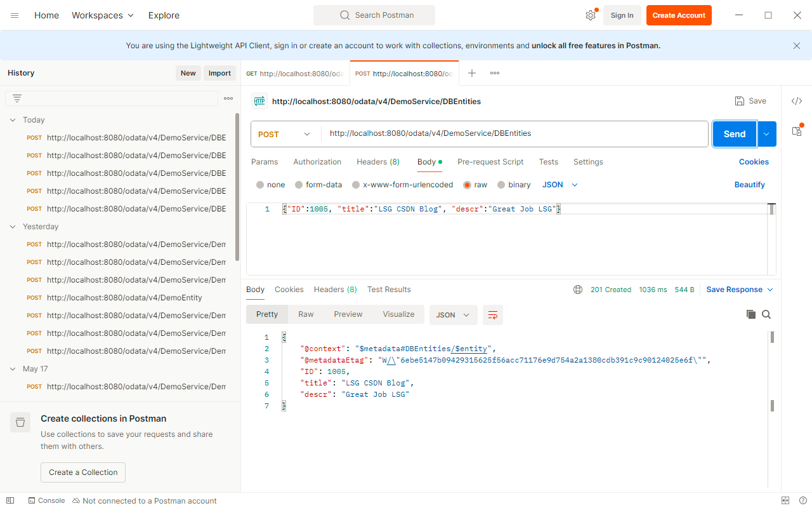Viewport: 812px width, 508px height.
Task: Open history more options ellipsis
Action: 228,98
